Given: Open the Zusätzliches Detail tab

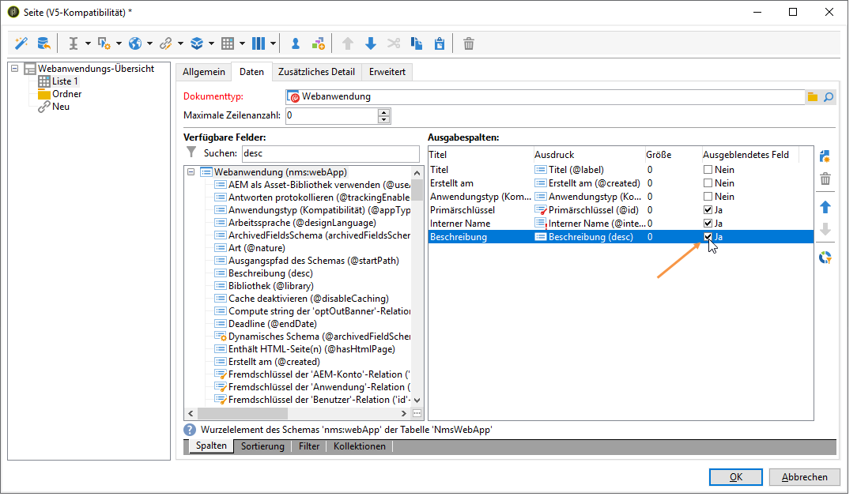Looking at the screenshot, I should pyautogui.click(x=316, y=72).
